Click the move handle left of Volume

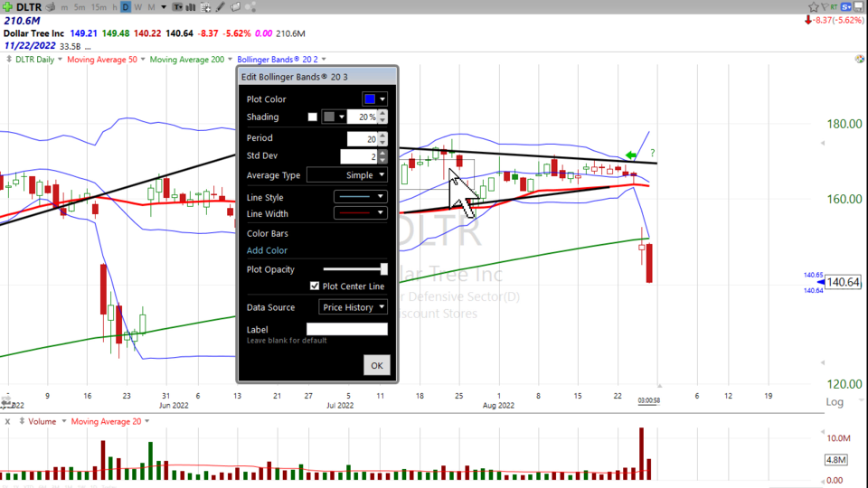pos(22,421)
